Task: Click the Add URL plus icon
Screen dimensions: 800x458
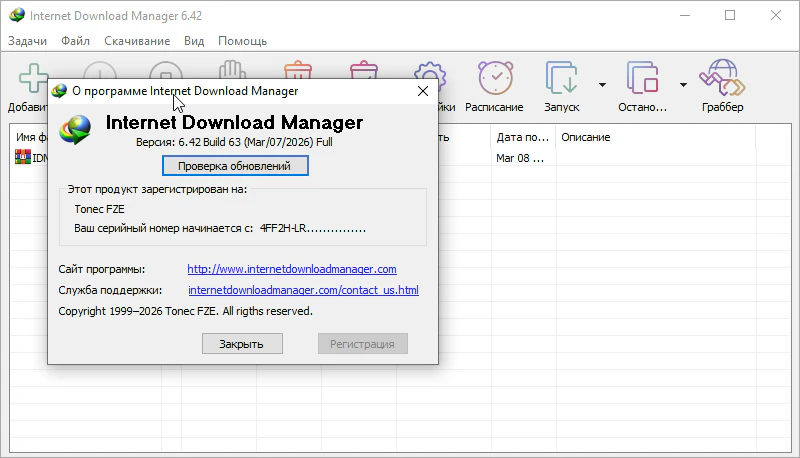Action: pos(33,77)
